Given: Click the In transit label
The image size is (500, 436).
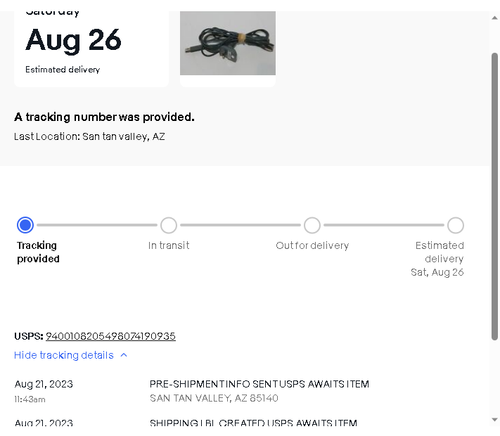Looking at the screenshot, I should tap(169, 246).
